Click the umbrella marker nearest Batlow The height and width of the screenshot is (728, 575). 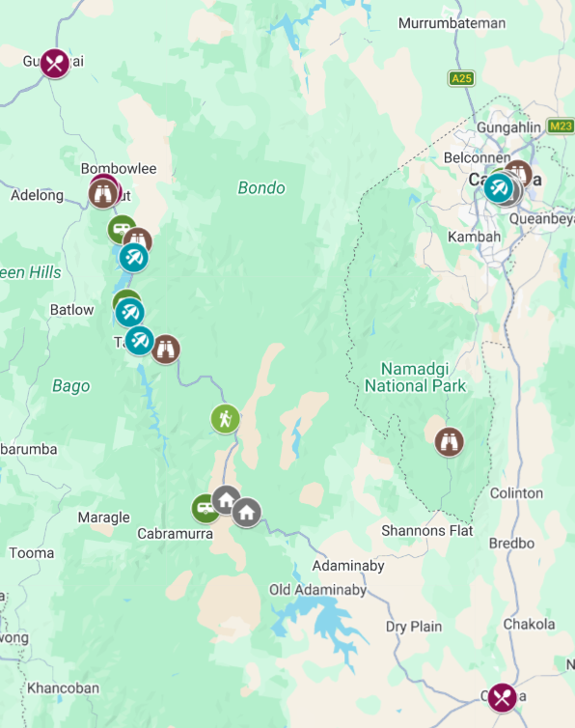click(x=129, y=313)
